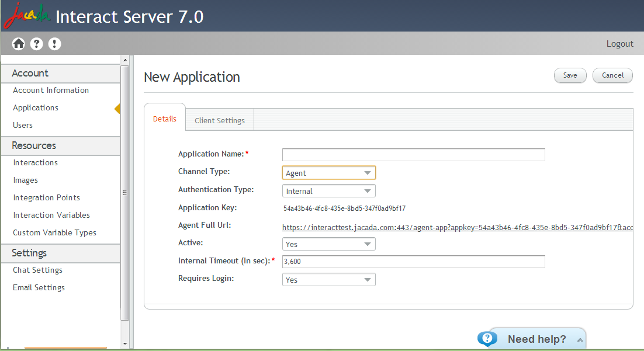This screenshot has height=351, width=644.
Task: Open Integration Points in the sidebar
Action: coord(46,197)
